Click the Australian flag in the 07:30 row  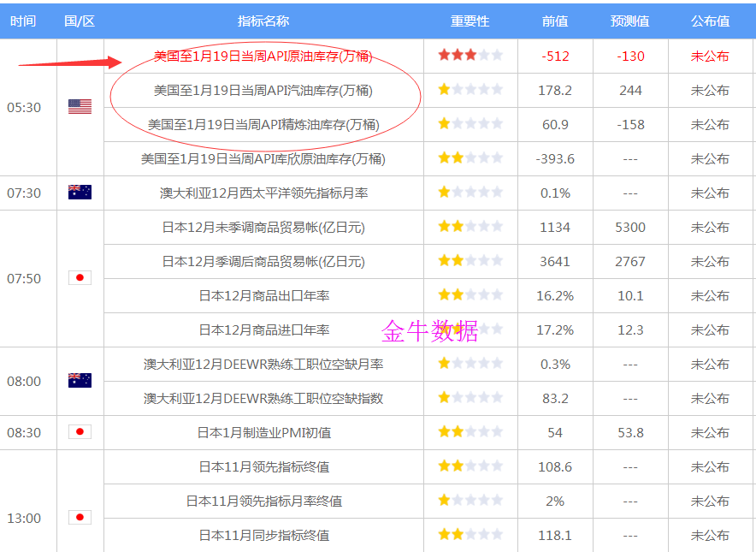pos(80,193)
